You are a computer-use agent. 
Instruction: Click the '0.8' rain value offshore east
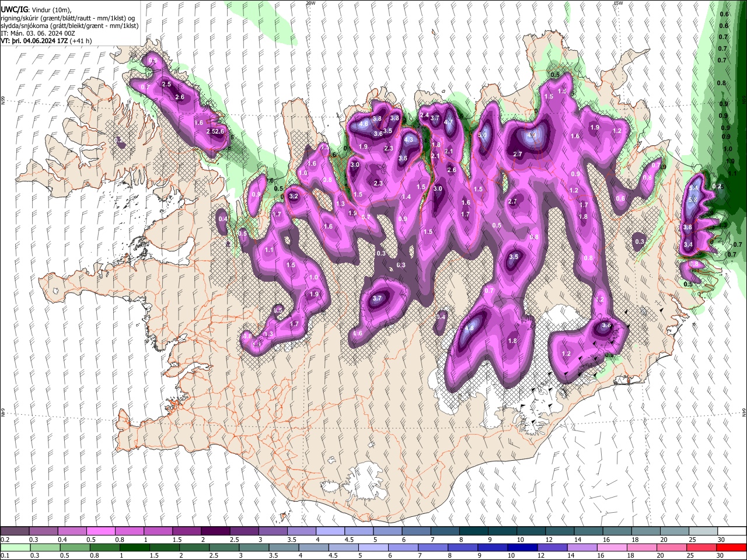(721, 83)
